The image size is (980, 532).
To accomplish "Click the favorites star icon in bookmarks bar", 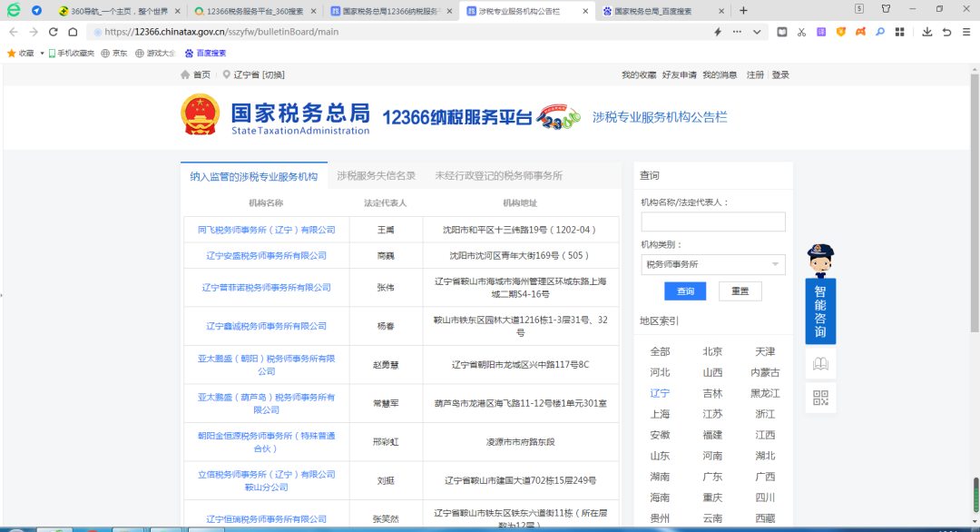I will (x=11, y=54).
